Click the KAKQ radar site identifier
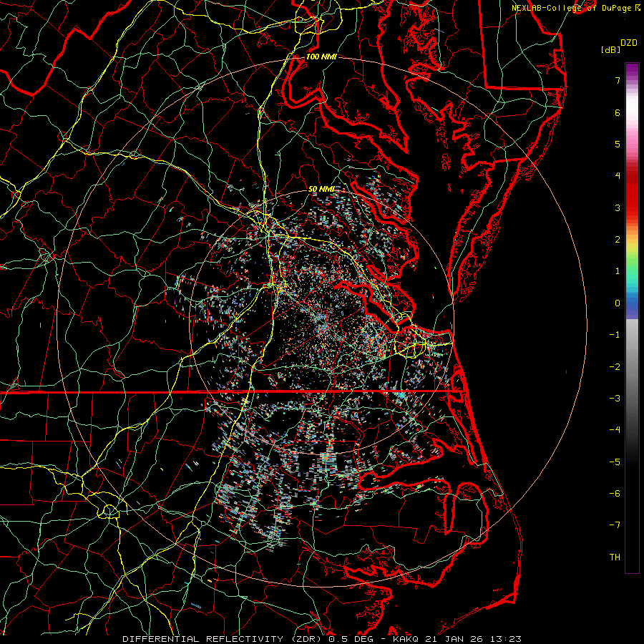The image size is (644, 644). point(406,639)
